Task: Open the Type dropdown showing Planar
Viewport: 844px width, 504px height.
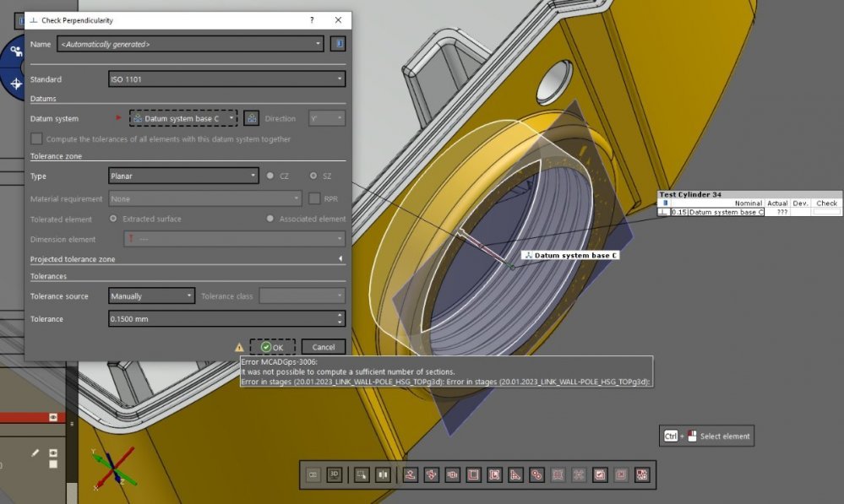Action: pyautogui.click(x=183, y=176)
